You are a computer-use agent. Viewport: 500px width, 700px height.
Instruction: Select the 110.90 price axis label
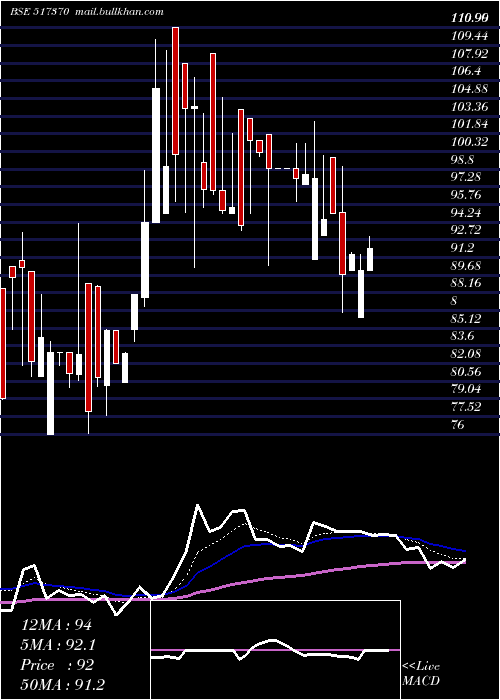tap(469, 19)
